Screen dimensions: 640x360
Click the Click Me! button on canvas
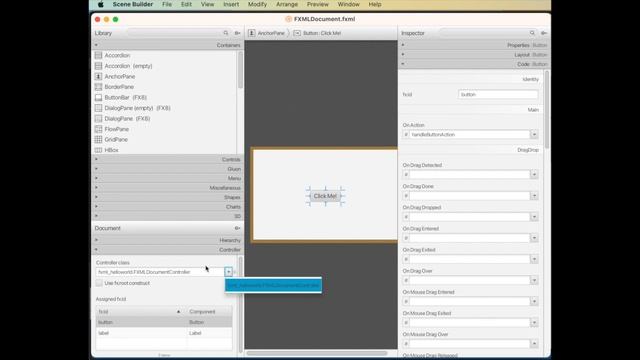(325, 196)
